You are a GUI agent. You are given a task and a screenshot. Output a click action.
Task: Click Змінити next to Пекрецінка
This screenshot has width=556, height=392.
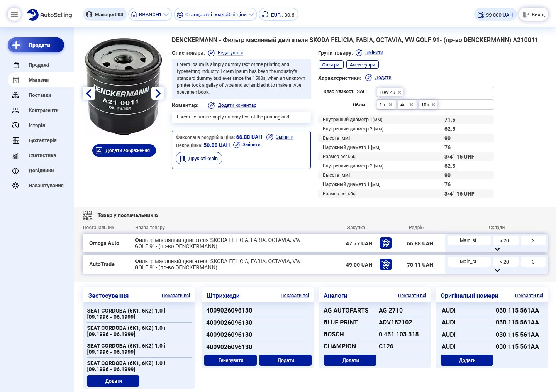pos(251,145)
